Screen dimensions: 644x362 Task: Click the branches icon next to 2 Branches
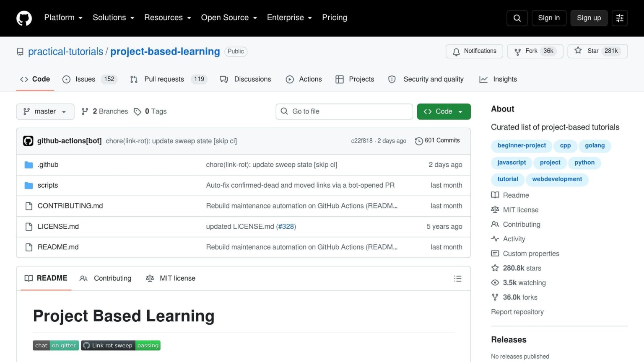(x=85, y=111)
